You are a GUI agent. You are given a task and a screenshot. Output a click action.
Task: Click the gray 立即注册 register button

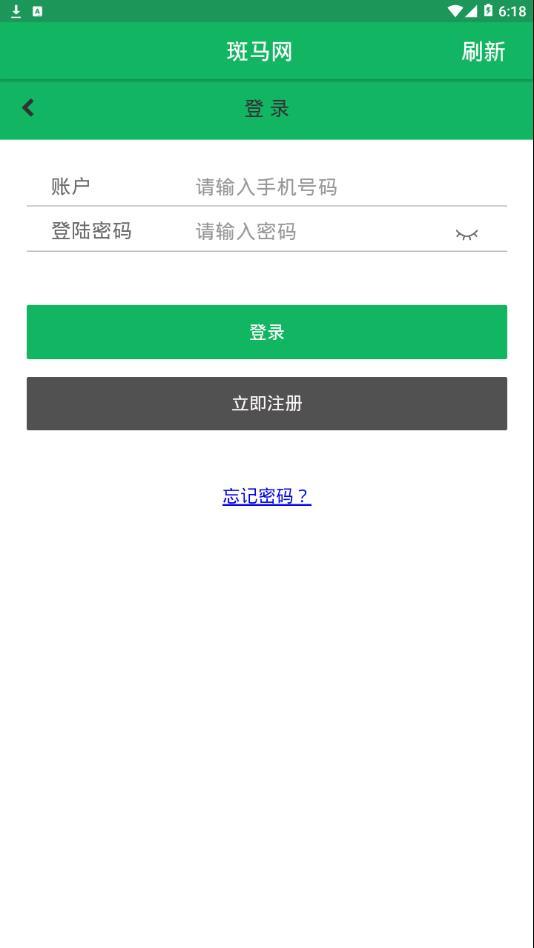267,404
